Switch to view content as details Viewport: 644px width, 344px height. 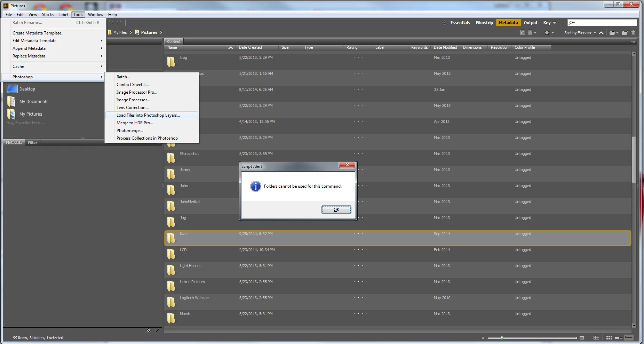[x=619, y=338]
